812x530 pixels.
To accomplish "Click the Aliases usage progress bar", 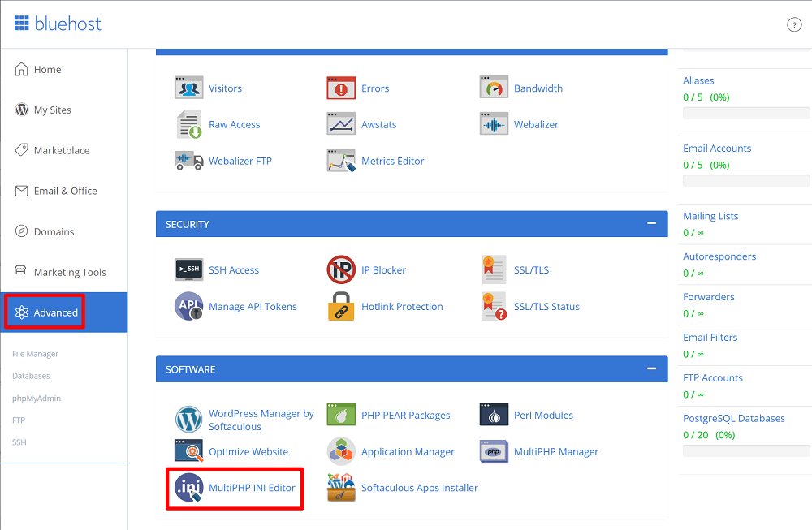I will [746, 113].
